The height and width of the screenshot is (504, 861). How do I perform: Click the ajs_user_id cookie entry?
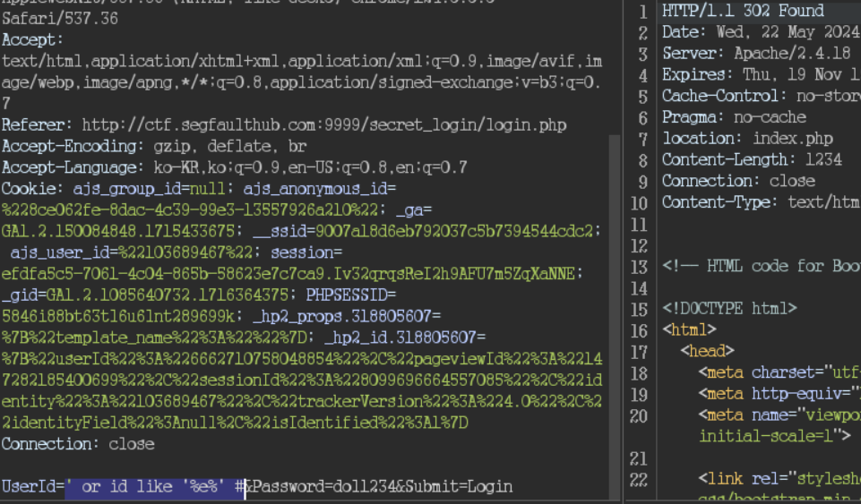132,252
